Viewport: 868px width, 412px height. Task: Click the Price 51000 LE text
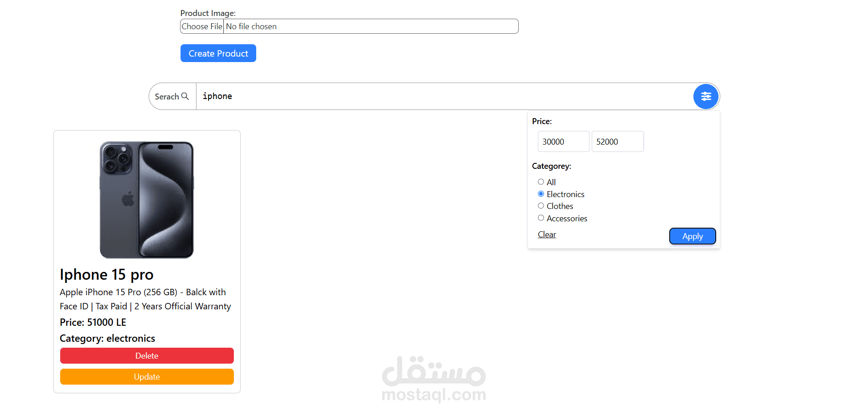tap(93, 323)
